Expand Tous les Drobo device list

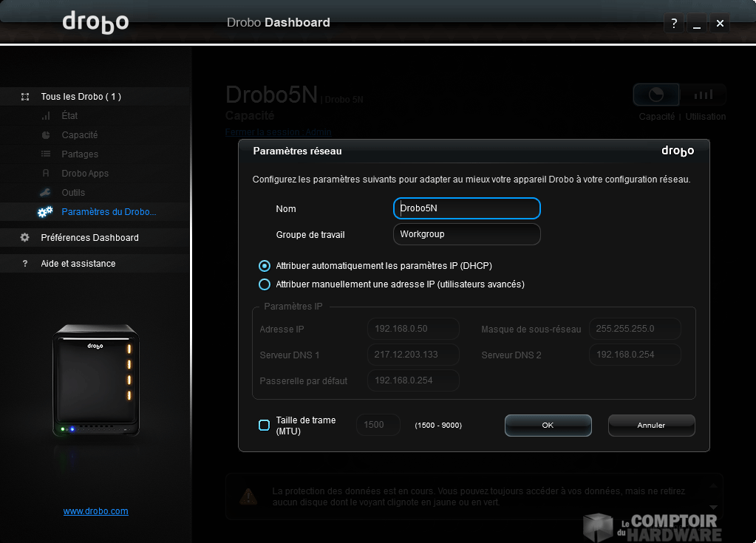pyautogui.click(x=81, y=97)
